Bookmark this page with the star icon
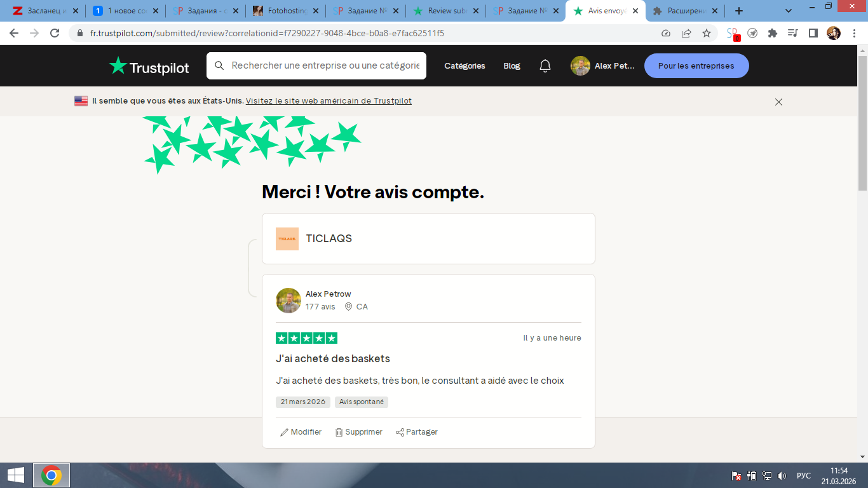868x488 pixels. pos(707,33)
